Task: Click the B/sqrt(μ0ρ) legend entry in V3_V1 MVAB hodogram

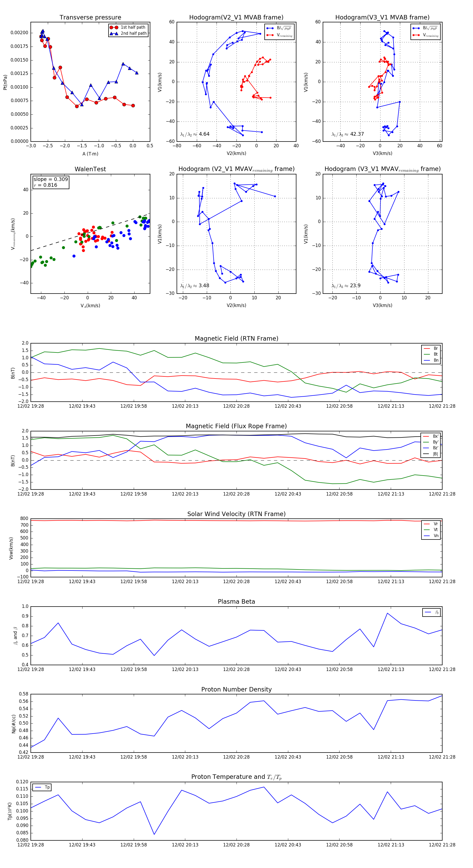Action: pyautogui.click(x=425, y=28)
